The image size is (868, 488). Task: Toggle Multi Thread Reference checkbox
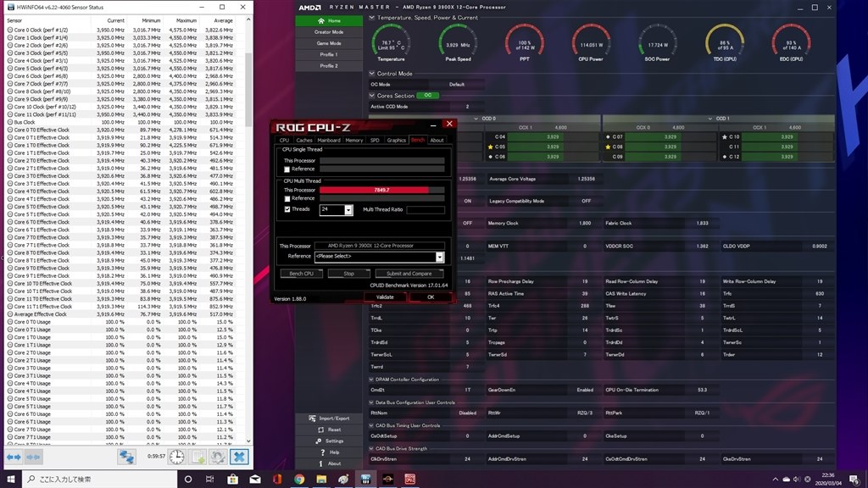pos(287,198)
